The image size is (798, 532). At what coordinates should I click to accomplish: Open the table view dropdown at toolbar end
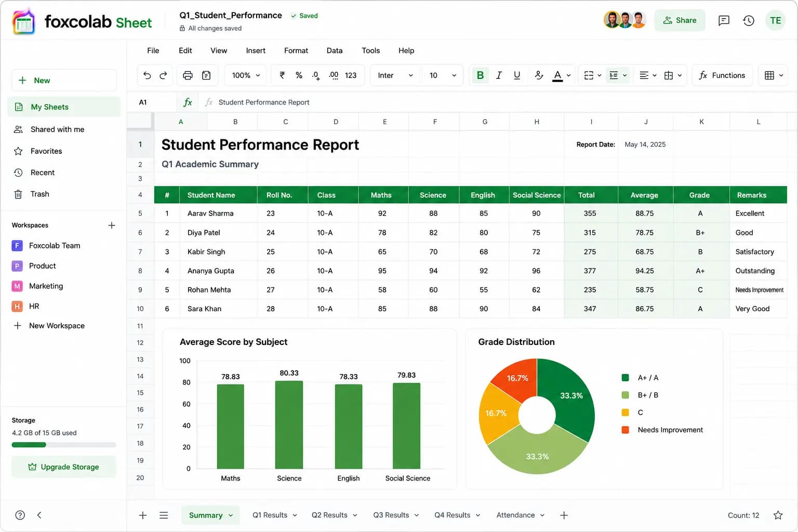(x=774, y=75)
